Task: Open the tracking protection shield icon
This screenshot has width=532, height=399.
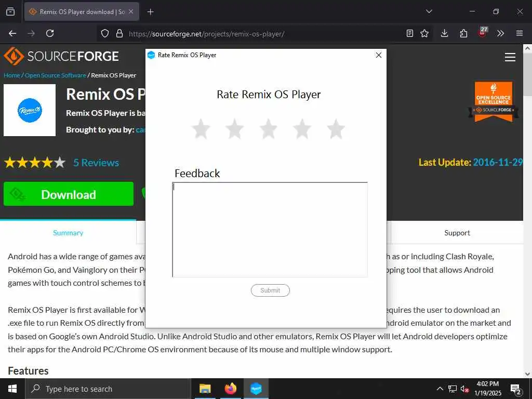Action: (105, 34)
